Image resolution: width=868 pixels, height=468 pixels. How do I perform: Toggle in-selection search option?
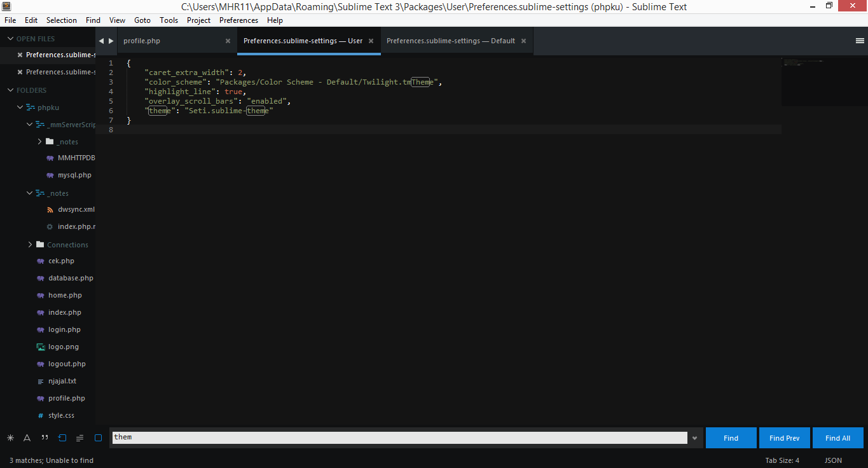coord(79,438)
